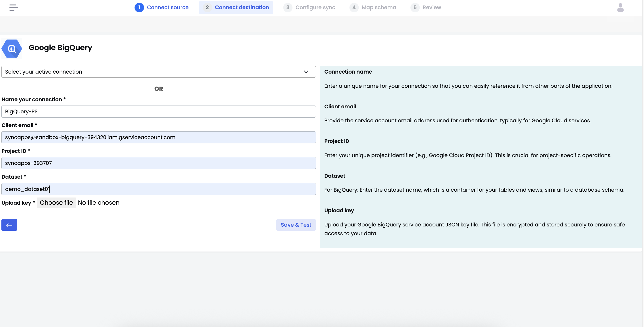Open the Map schema step
644x327 pixels.
(x=373, y=8)
